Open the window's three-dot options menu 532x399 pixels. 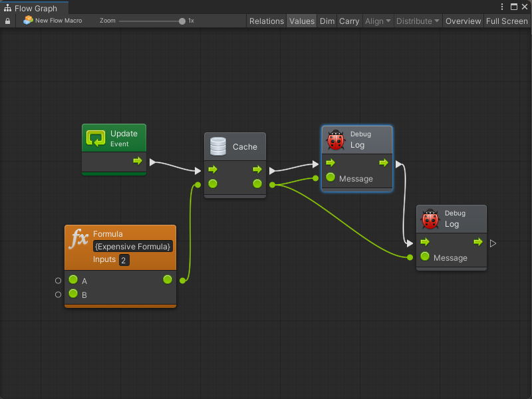(x=502, y=7)
